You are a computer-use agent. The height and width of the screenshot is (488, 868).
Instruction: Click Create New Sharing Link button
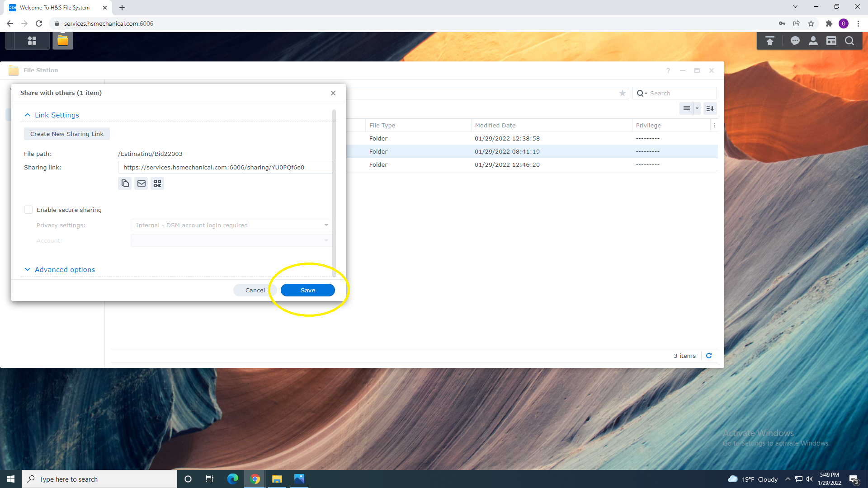click(67, 134)
